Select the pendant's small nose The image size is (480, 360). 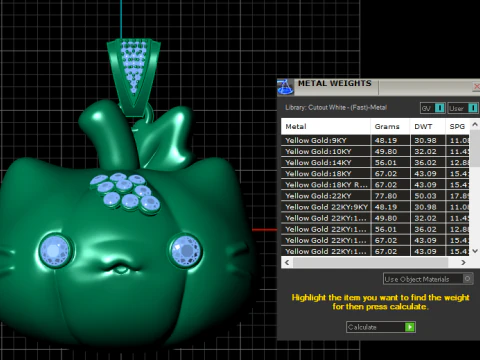pyautogui.click(x=121, y=269)
